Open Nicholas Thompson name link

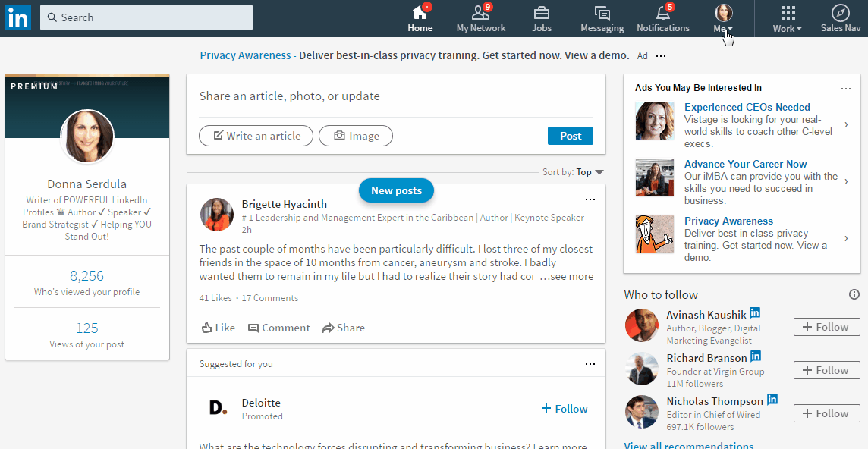pos(715,400)
